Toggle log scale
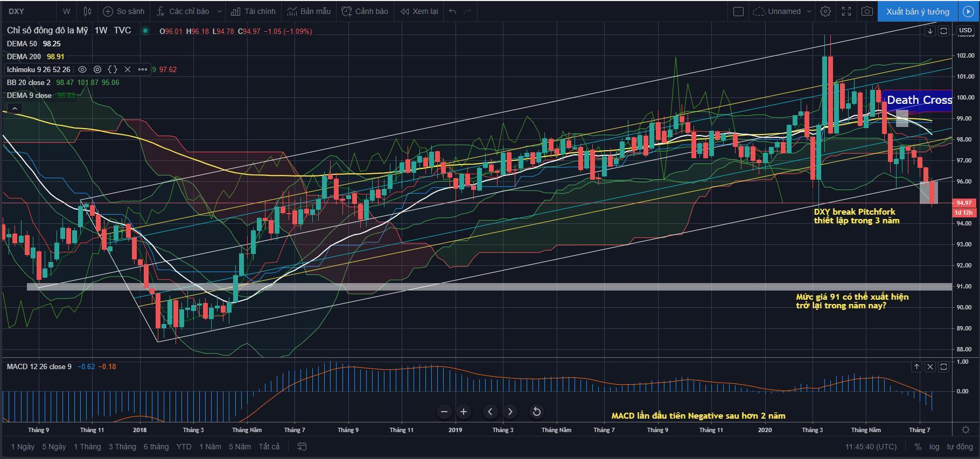The width and height of the screenshot is (980, 459). tap(934, 447)
